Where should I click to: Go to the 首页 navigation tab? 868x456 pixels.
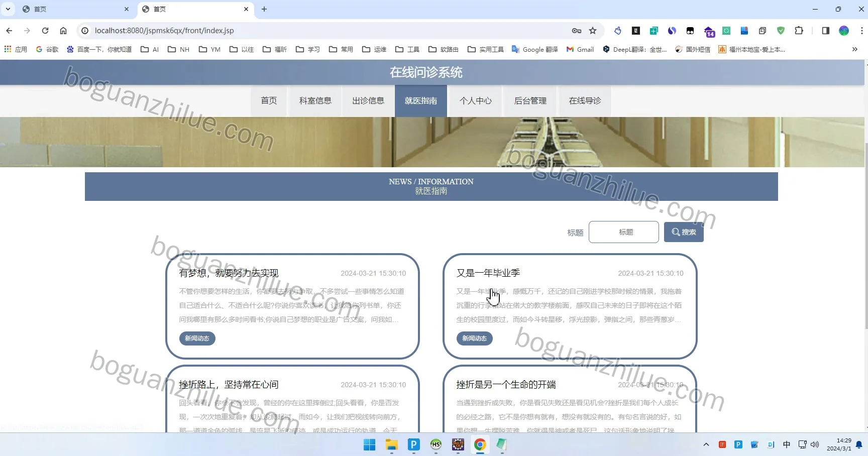[269, 101]
